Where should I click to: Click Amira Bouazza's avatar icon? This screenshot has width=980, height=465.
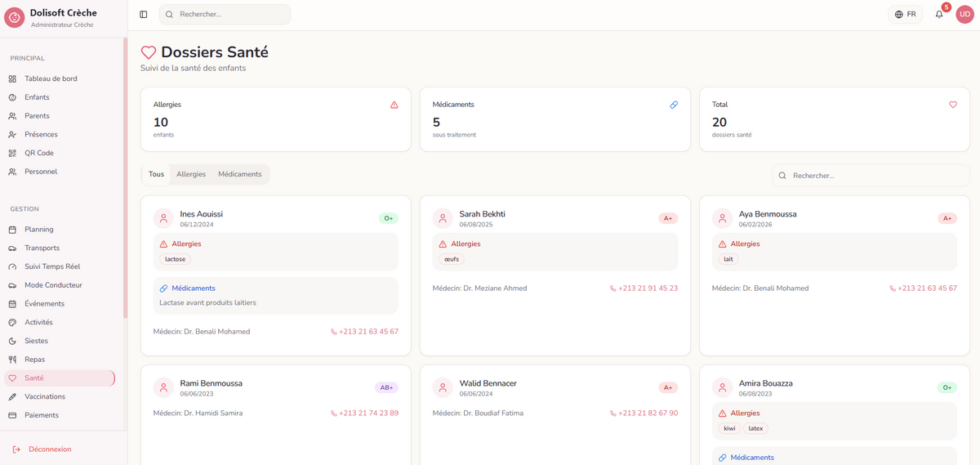[x=722, y=387]
